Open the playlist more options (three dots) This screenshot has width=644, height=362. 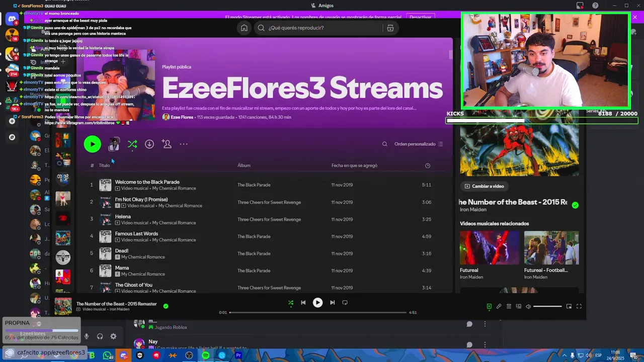click(x=184, y=144)
